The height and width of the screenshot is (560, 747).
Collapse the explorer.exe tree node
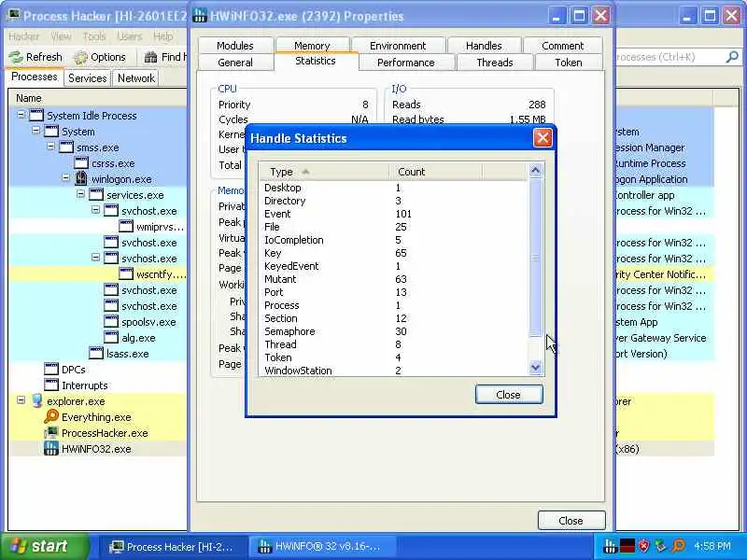(x=21, y=400)
